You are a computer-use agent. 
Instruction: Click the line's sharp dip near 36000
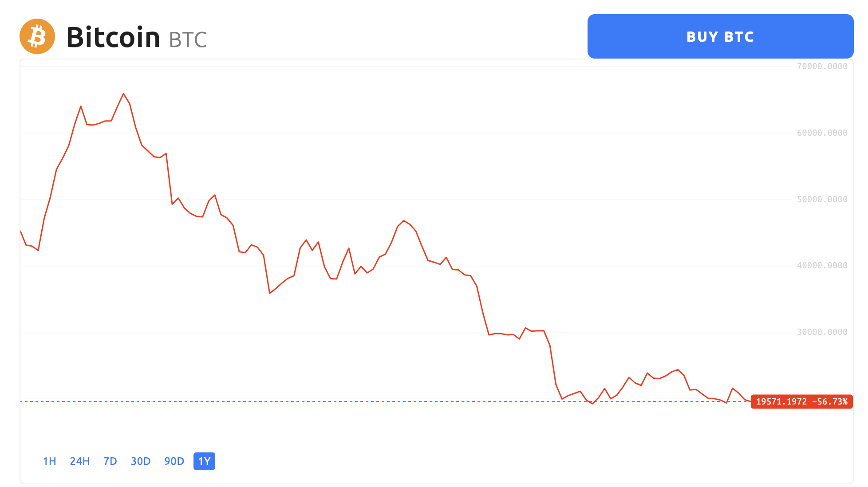point(270,293)
